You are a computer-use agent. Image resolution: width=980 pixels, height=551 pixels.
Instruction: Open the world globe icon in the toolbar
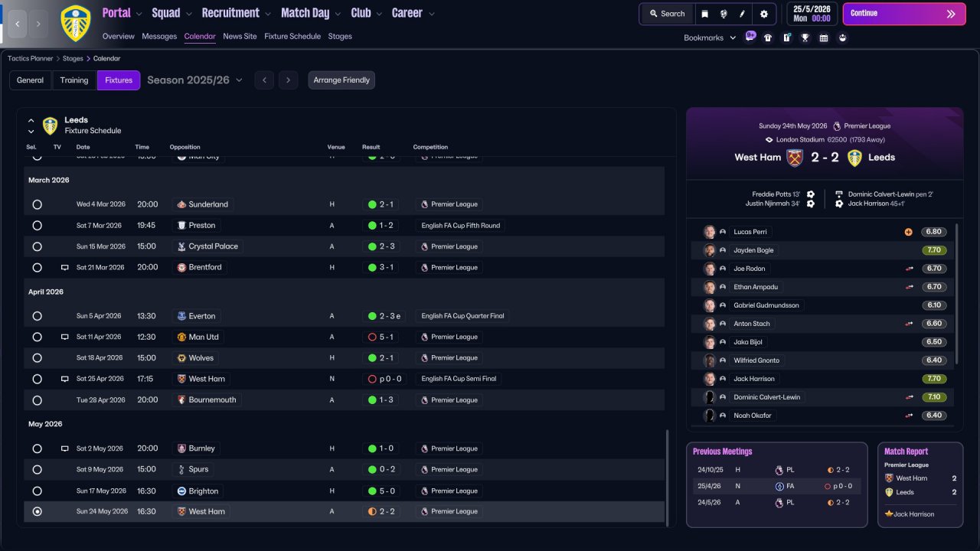coord(724,14)
